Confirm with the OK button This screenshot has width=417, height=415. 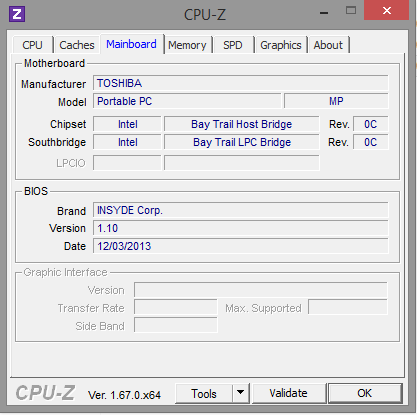click(365, 393)
